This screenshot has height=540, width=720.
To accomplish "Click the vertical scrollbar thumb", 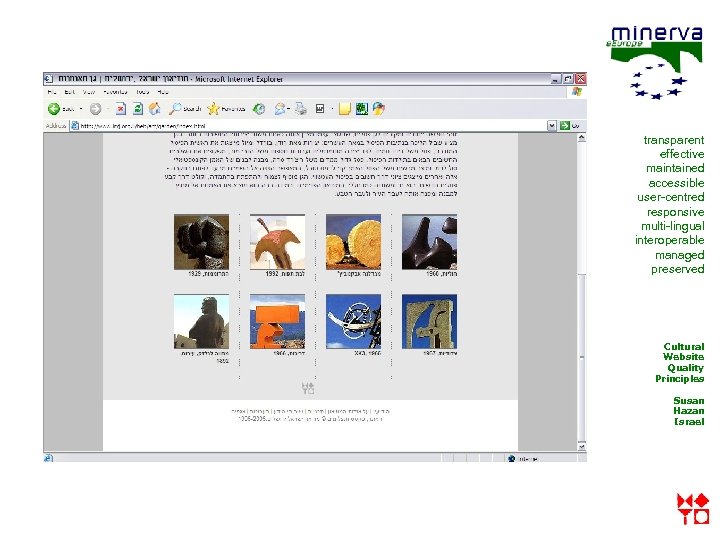I will [x=582, y=357].
